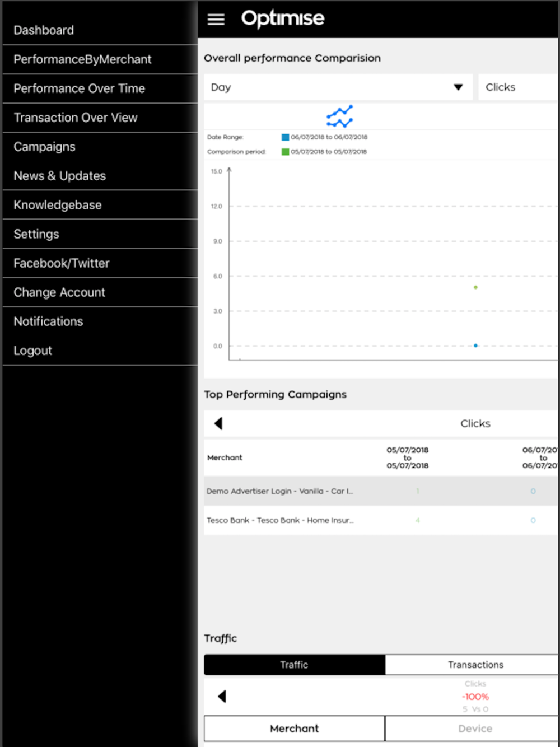Image resolution: width=560 pixels, height=747 pixels.
Task: Select the Tesco Bank campaign row
Action: pyautogui.click(x=280, y=520)
